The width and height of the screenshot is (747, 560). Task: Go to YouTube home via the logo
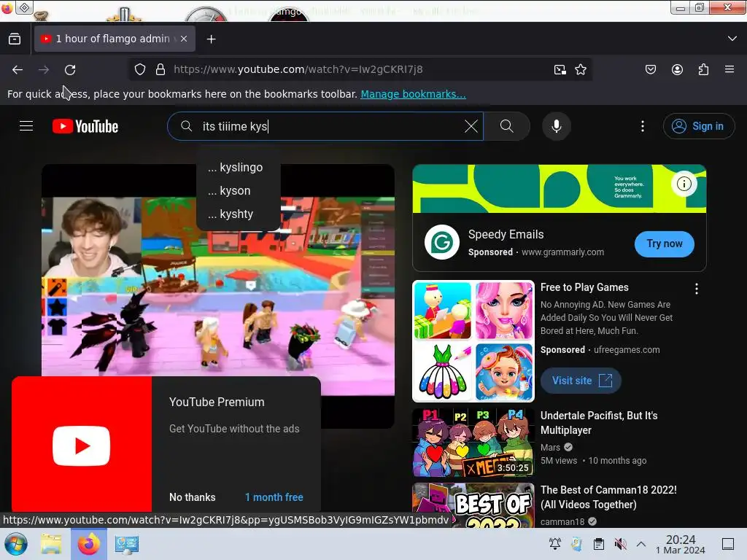pos(85,126)
